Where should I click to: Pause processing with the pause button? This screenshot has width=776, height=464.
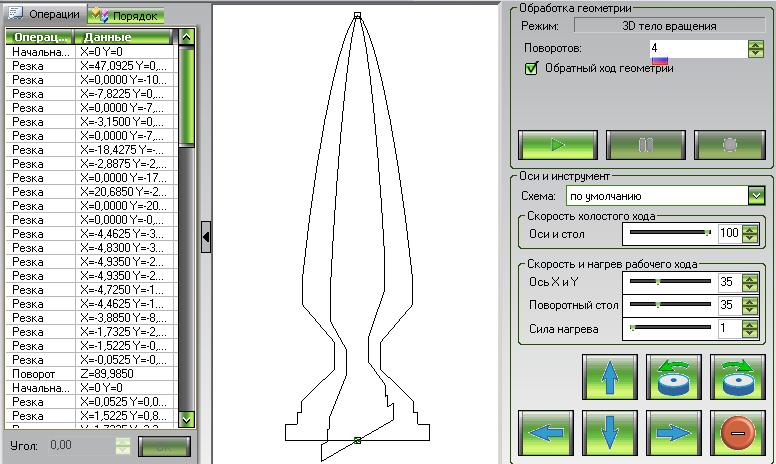pos(646,145)
